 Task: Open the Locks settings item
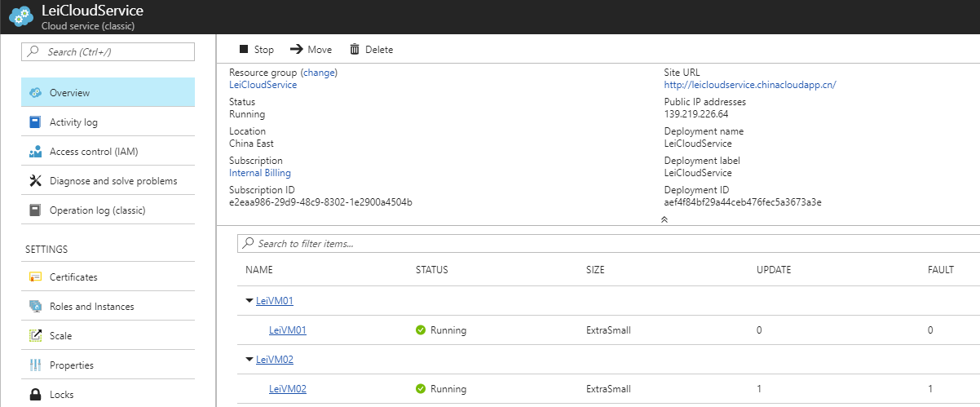(108, 395)
